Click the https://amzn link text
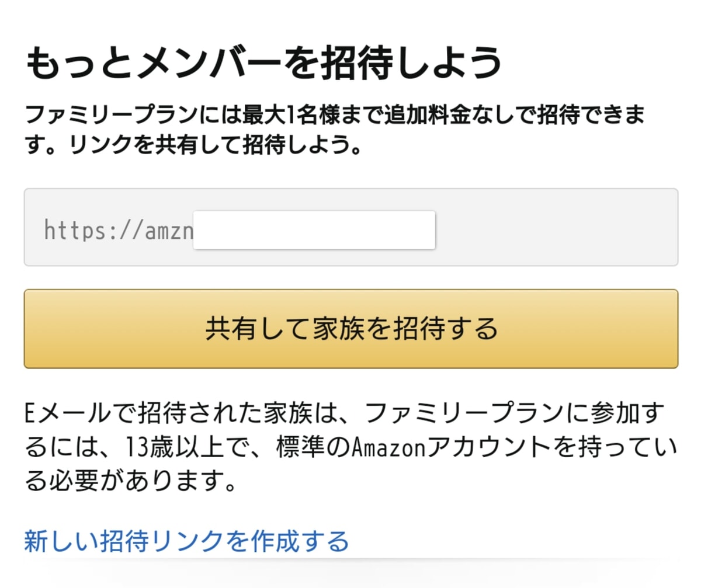 click(x=117, y=229)
